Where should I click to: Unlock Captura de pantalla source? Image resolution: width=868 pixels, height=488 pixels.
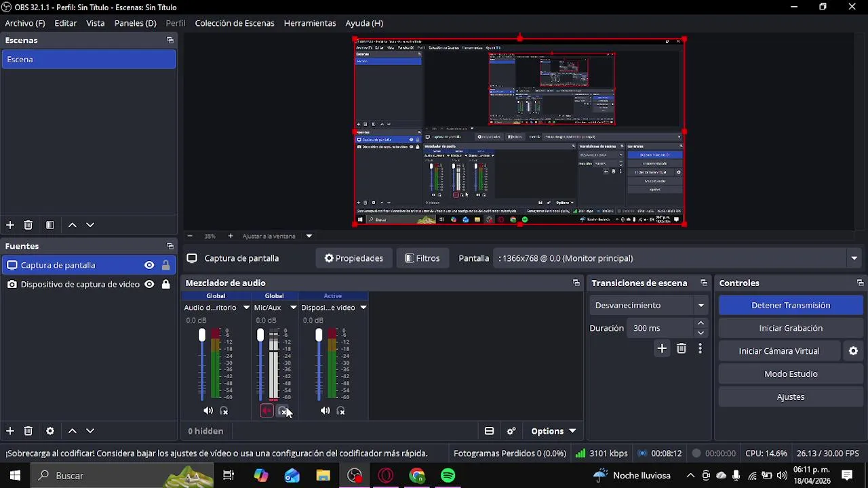tap(165, 266)
